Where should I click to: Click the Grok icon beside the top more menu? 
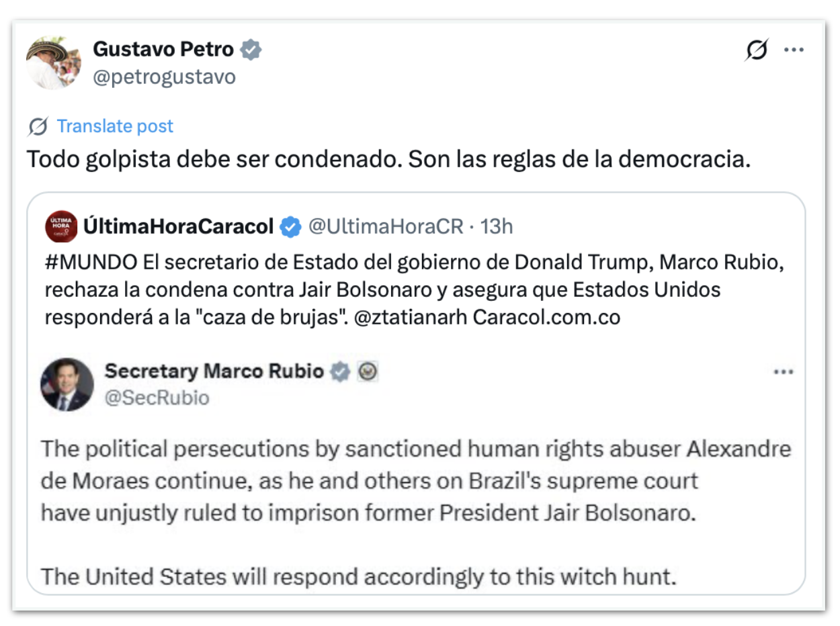coord(757,50)
